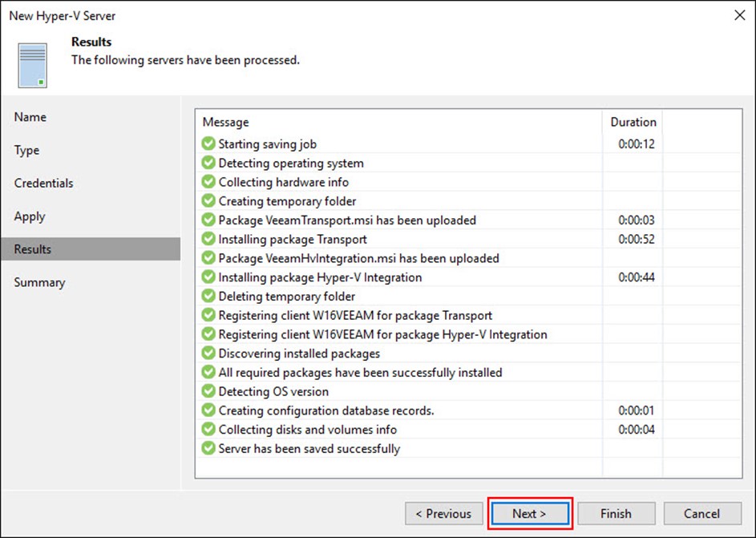Click success icon for VeeamTransport.msi uploaded row
The image size is (756, 538).
click(208, 220)
